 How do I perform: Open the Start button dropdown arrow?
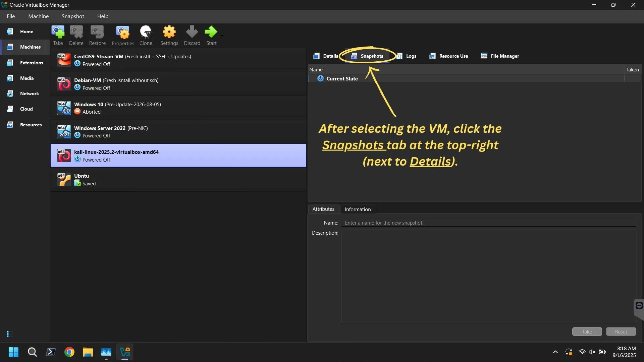(222, 36)
